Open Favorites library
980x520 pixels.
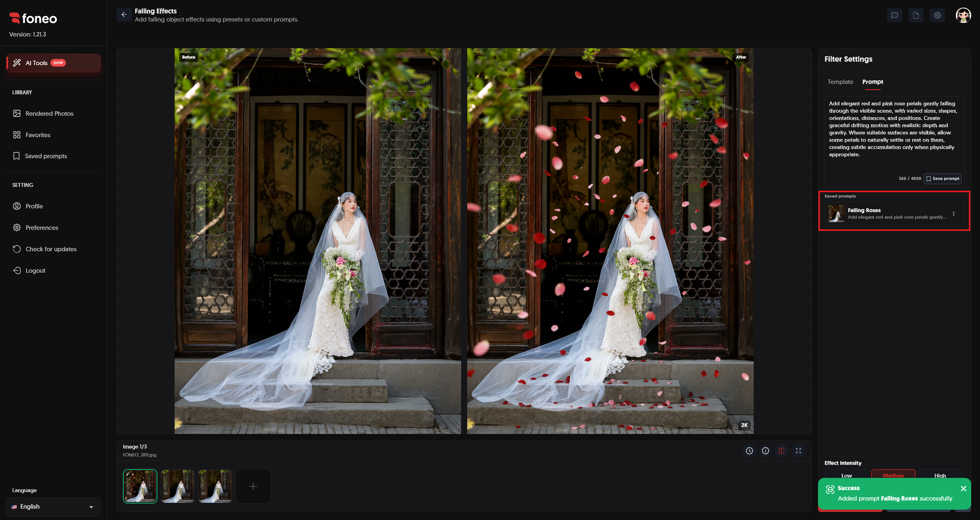[54, 135]
